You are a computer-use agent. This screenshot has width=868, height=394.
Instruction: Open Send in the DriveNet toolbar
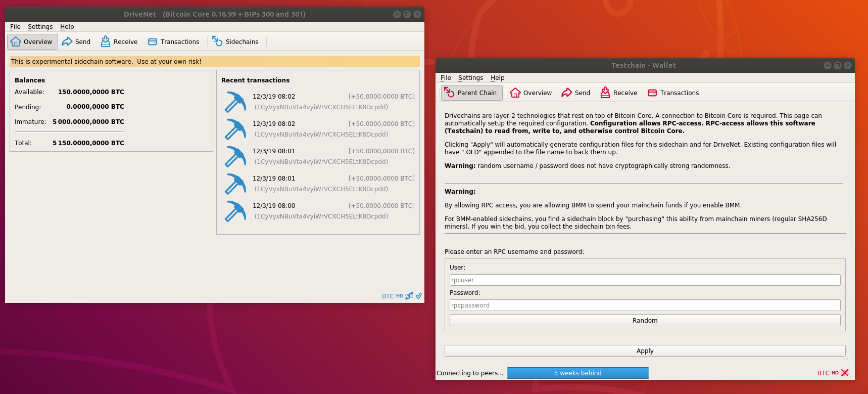76,41
